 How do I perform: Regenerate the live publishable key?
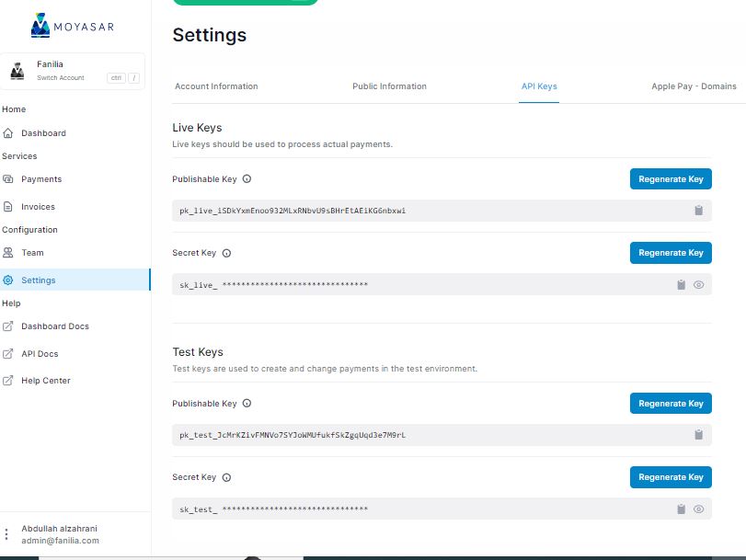pos(671,179)
